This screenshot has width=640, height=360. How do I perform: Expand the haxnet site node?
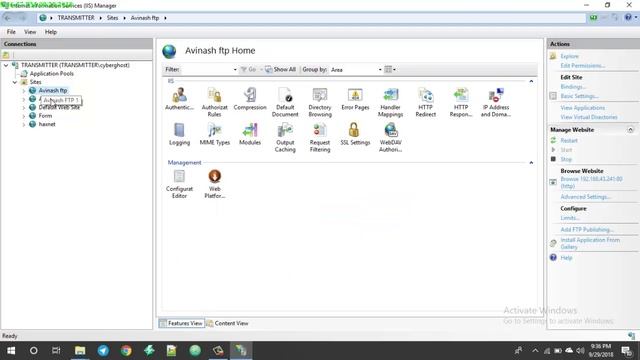pos(24,124)
